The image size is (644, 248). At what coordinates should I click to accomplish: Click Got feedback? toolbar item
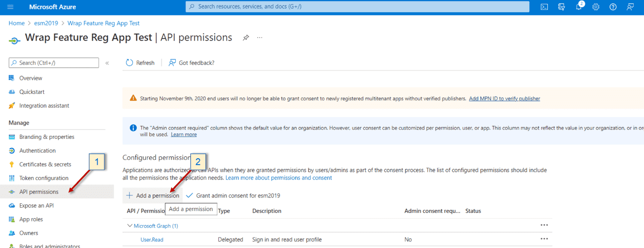coord(192,63)
